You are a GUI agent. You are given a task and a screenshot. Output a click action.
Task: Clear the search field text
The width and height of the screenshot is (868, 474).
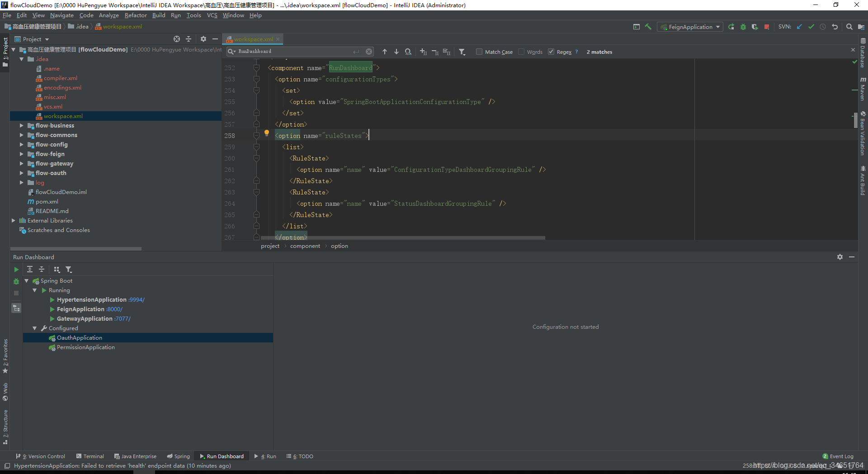[x=369, y=52]
